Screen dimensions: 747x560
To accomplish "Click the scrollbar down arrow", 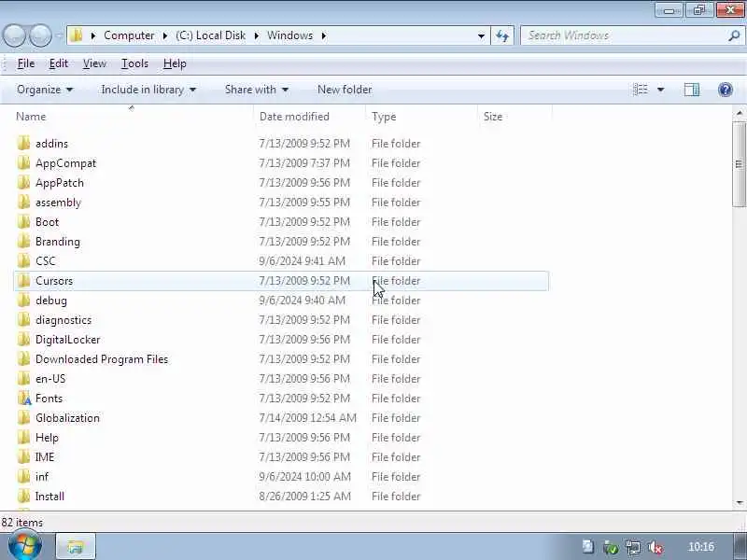I will point(739,502).
